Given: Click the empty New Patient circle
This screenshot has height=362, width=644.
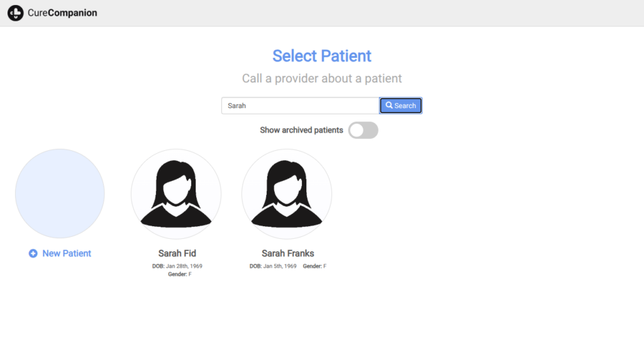Looking at the screenshot, I should pyautogui.click(x=60, y=194).
